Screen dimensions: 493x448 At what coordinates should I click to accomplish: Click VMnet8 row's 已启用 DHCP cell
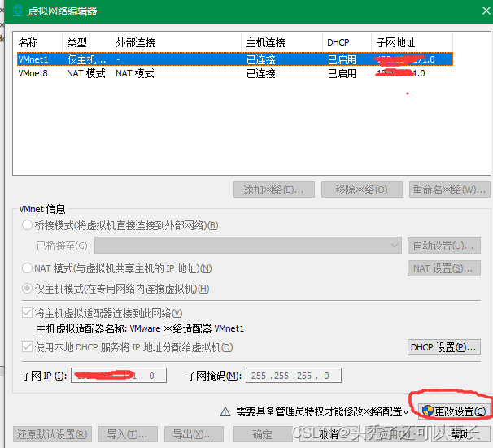(x=342, y=73)
